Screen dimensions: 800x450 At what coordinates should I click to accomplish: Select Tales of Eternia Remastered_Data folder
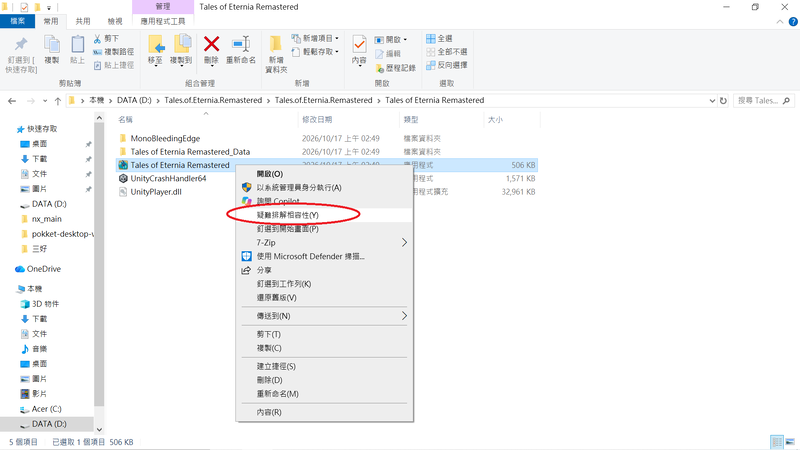pos(190,152)
